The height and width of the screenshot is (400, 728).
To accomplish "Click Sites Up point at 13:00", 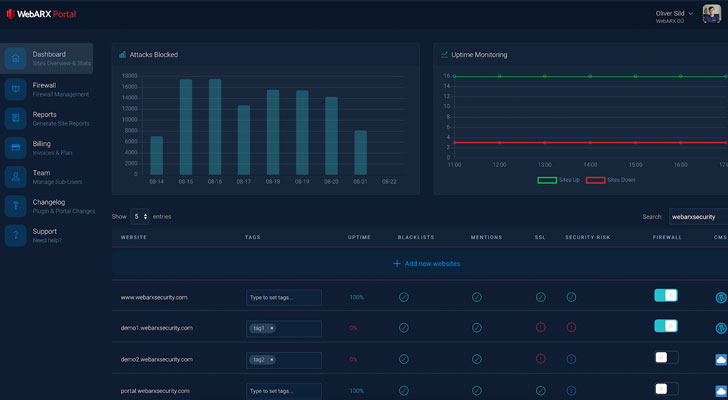I will point(545,76).
